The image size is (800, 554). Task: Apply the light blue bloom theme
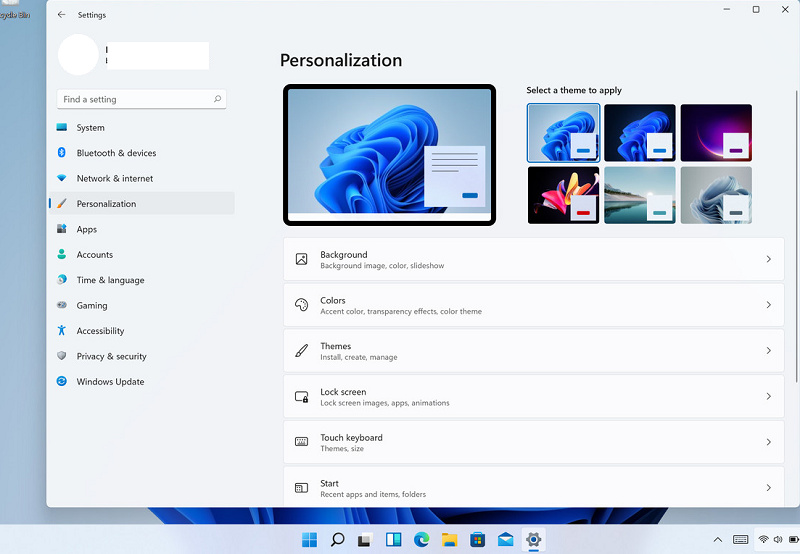[x=563, y=133]
